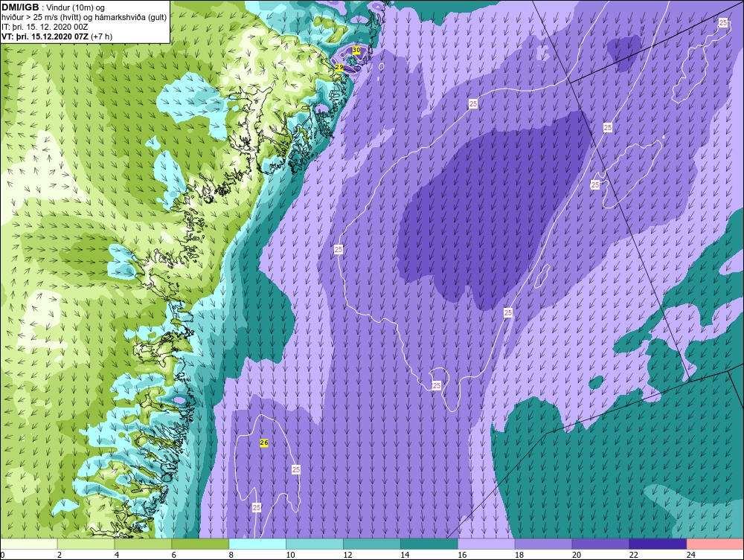Screen dimensions: 744x560
Task: Click the light lavender 16–18 legend swatch
Action: (x=487, y=544)
